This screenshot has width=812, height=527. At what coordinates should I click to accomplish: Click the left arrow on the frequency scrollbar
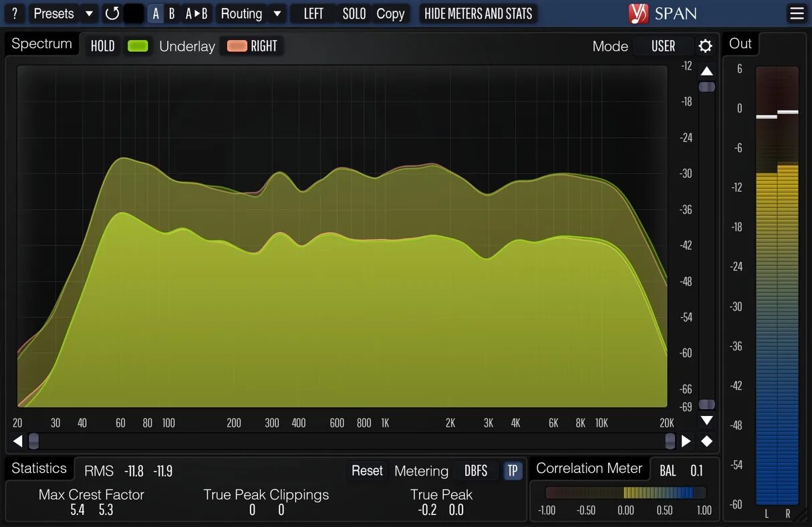click(x=17, y=441)
